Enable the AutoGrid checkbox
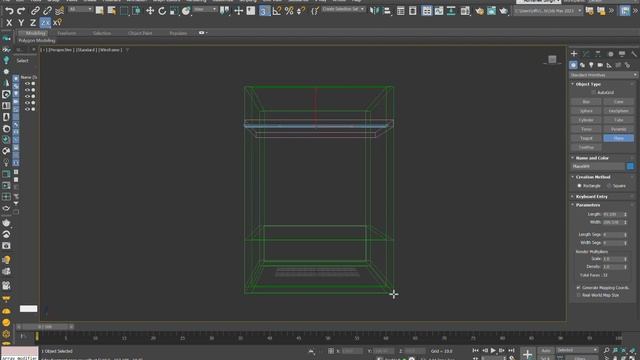 593,93
